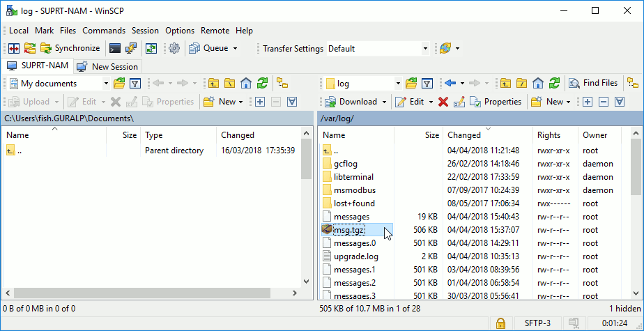Sort remote files by Changed column
Viewport: 644px width, 331px height.
click(488, 134)
